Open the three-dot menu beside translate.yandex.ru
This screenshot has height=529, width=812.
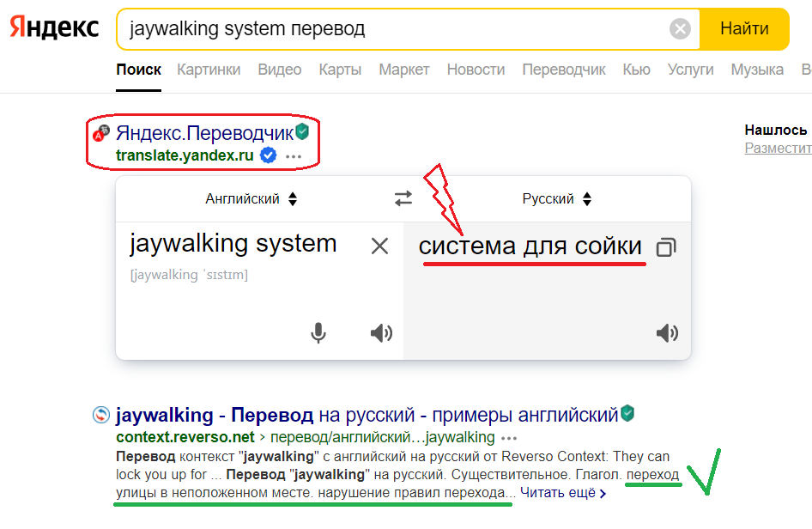tap(294, 156)
